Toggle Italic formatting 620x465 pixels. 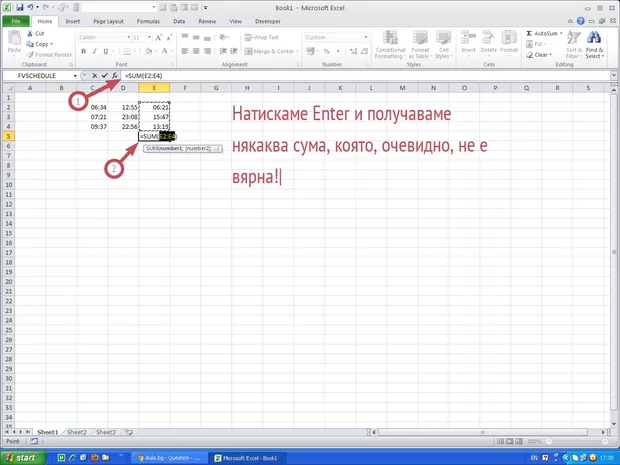coord(95,51)
